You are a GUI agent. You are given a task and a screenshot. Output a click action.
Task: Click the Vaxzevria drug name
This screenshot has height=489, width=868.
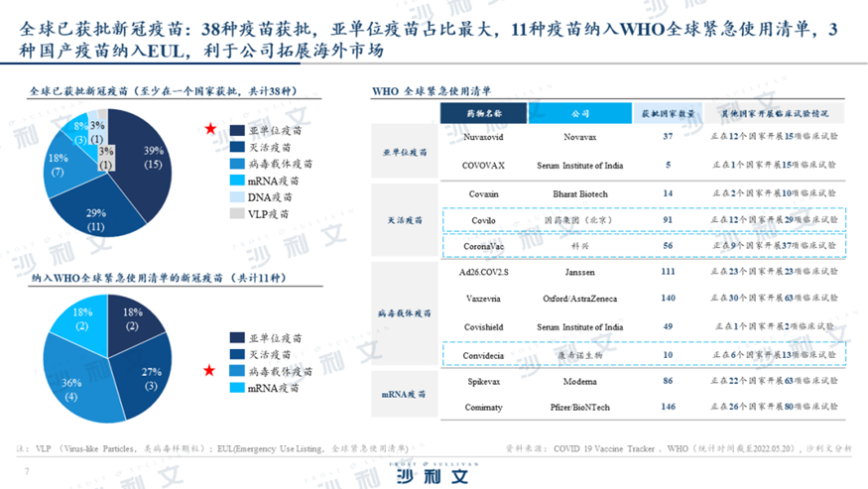point(483,298)
